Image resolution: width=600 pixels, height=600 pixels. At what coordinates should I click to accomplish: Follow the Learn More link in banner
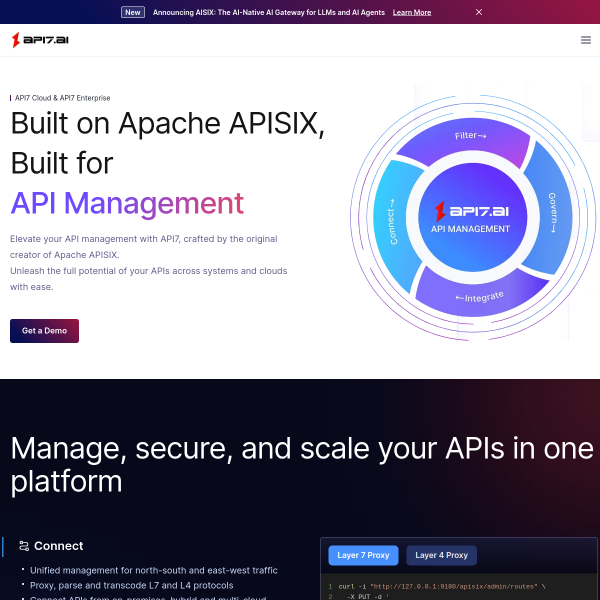tap(412, 12)
